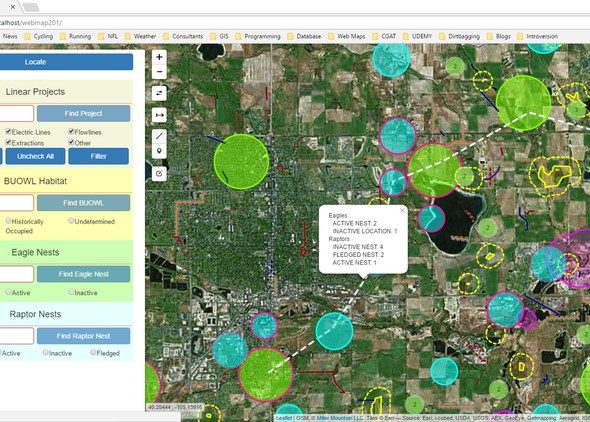Click the Locate button
Screen dimensions: 590x422
point(66,62)
